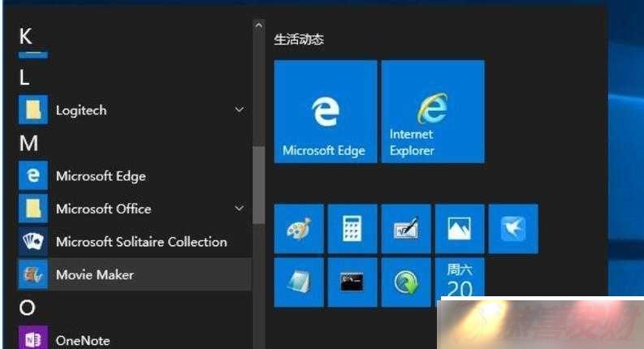The height and width of the screenshot is (349, 644).
Task: Click the "Logitech" label text
Action: click(81, 110)
